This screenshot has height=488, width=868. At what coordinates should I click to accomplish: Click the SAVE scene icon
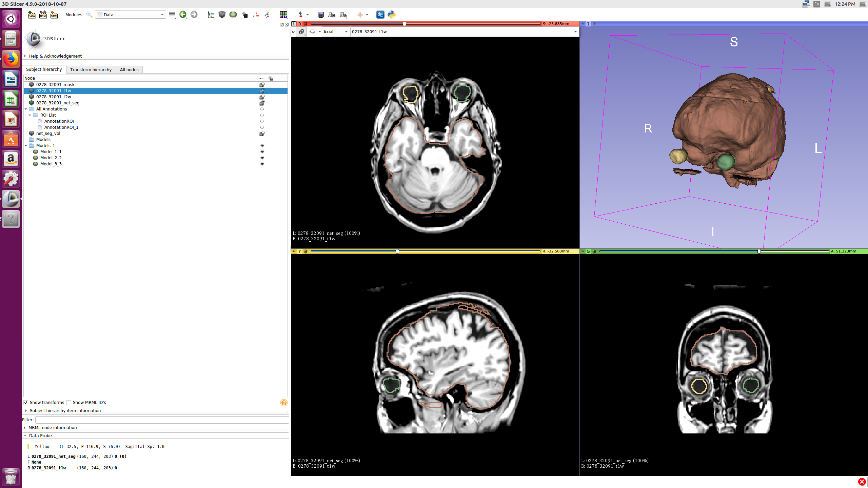pos(54,15)
